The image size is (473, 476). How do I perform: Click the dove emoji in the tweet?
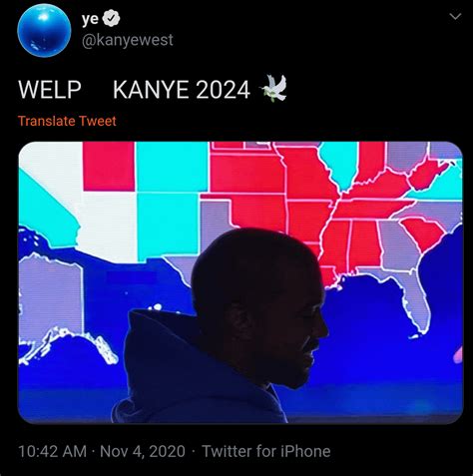[274, 88]
